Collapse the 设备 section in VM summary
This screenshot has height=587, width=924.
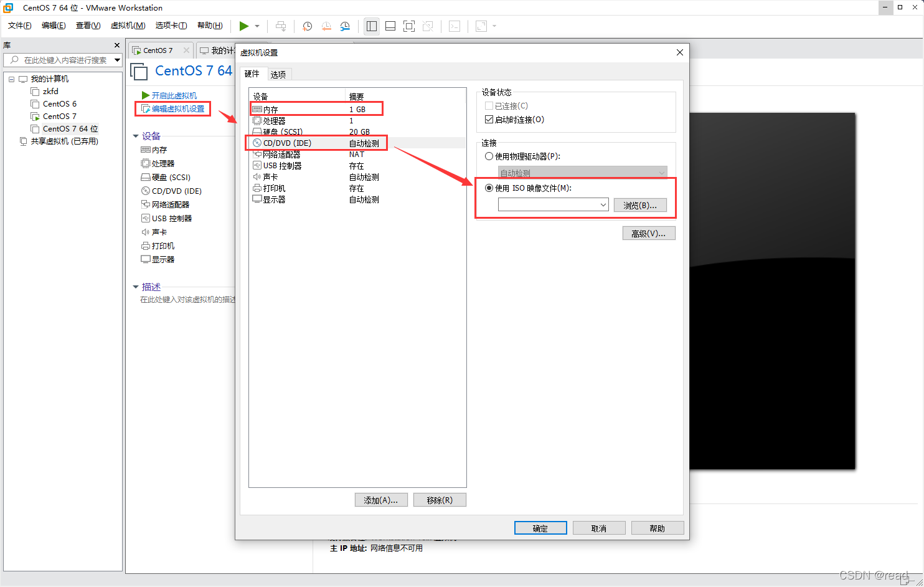pyautogui.click(x=136, y=136)
